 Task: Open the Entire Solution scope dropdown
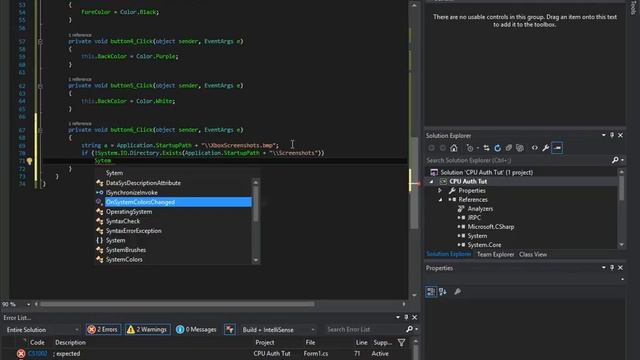pyautogui.click(x=42, y=329)
